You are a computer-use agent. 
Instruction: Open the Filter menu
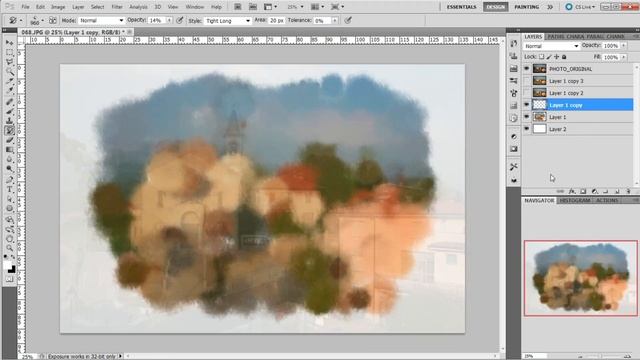pos(117,7)
